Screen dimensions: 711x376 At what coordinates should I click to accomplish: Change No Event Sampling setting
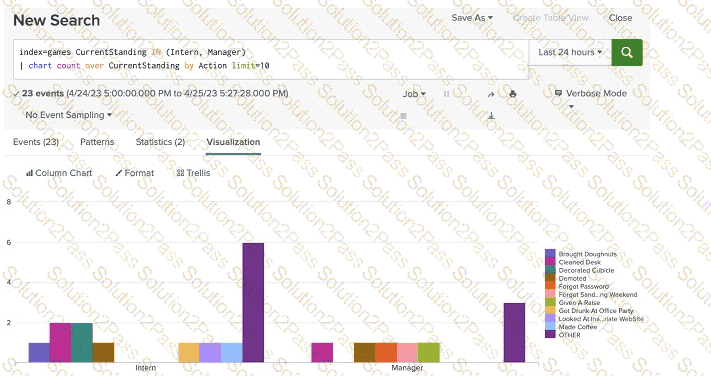tap(68, 115)
